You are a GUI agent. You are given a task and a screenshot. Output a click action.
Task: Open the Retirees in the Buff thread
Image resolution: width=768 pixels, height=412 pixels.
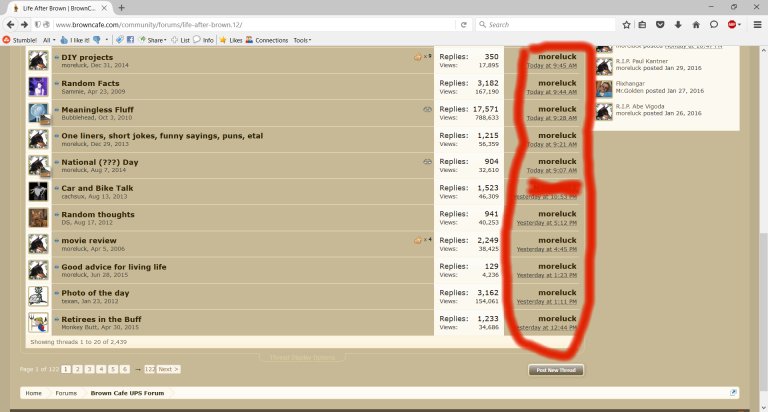(x=101, y=319)
